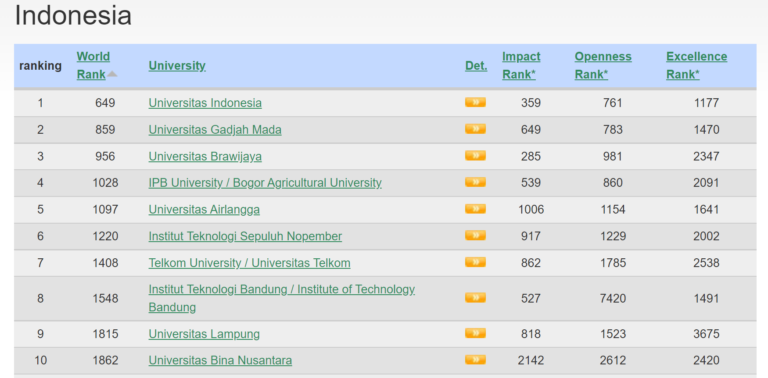
Task: Click world rank value 1815
Action: (x=105, y=334)
